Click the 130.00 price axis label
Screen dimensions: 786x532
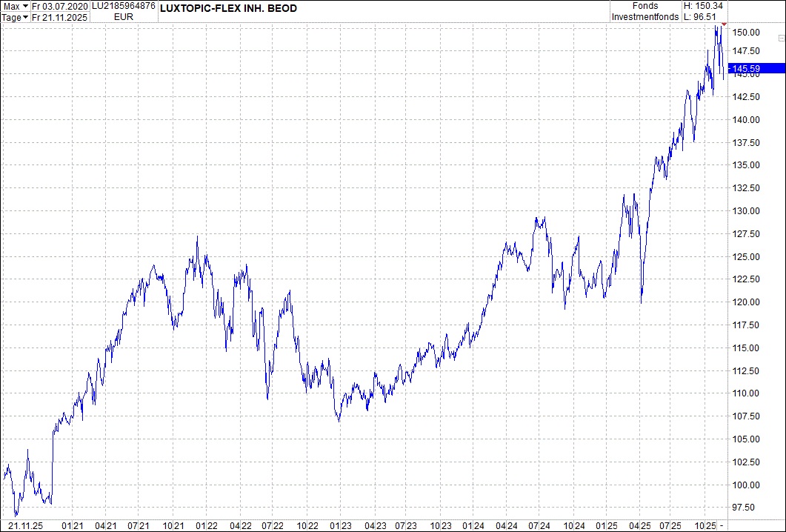[746, 211]
